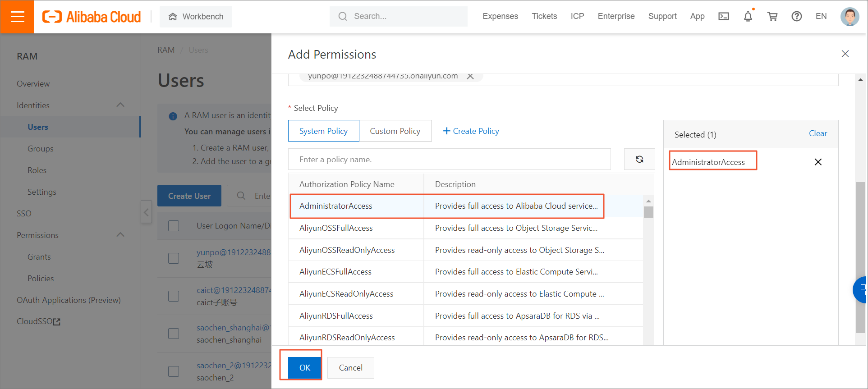Viewport: 868px width, 389px height.
Task: Open Roles in sidebar
Action: 37,170
